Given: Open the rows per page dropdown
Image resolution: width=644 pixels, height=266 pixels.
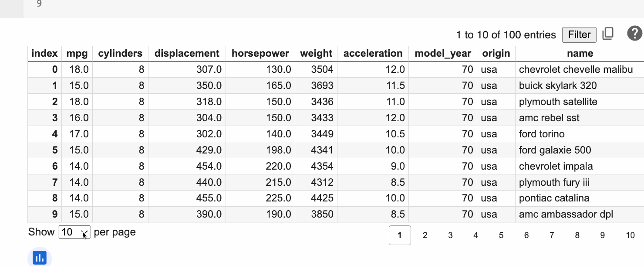Looking at the screenshot, I should pos(74,232).
